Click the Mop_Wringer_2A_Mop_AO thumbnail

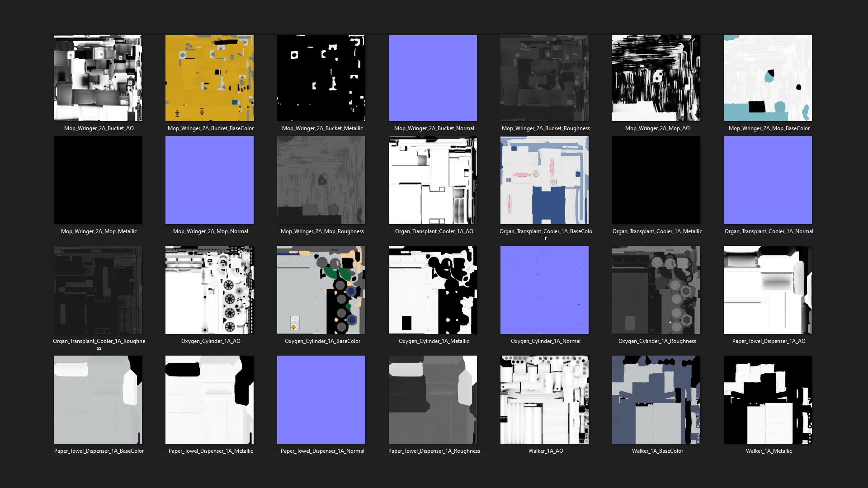point(656,78)
